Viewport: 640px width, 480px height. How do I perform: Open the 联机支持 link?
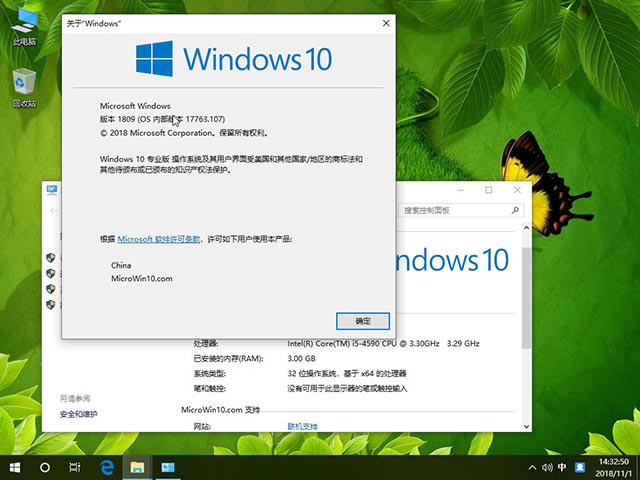tap(302, 427)
